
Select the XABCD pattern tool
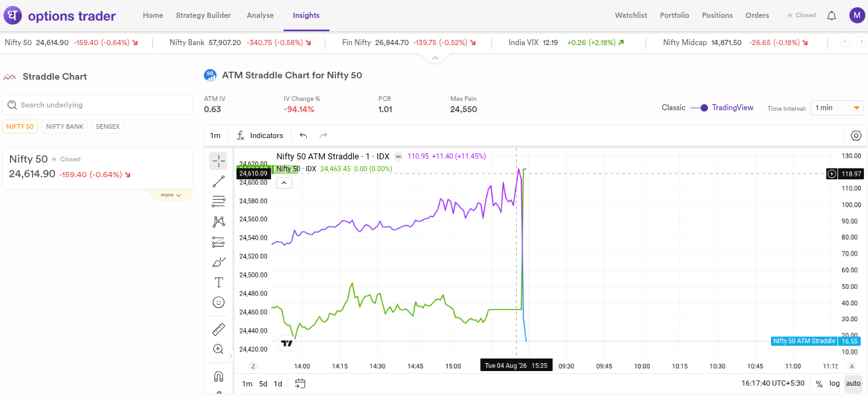[x=218, y=222]
